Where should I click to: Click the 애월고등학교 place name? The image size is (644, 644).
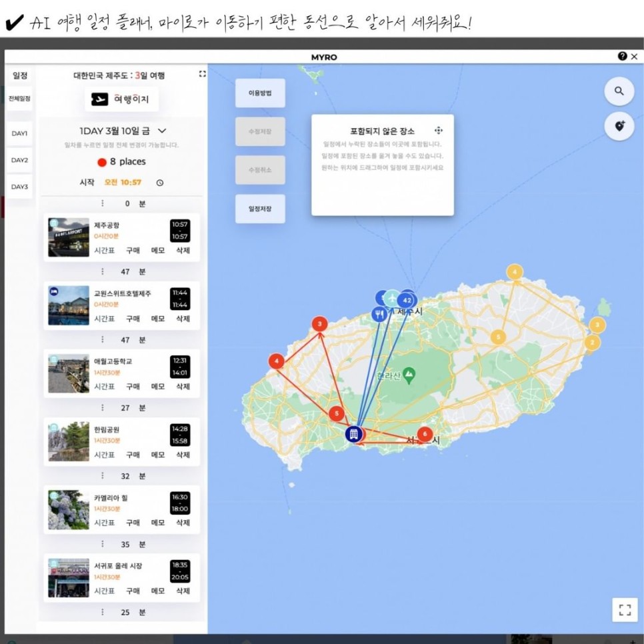click(x=113, y=361)
